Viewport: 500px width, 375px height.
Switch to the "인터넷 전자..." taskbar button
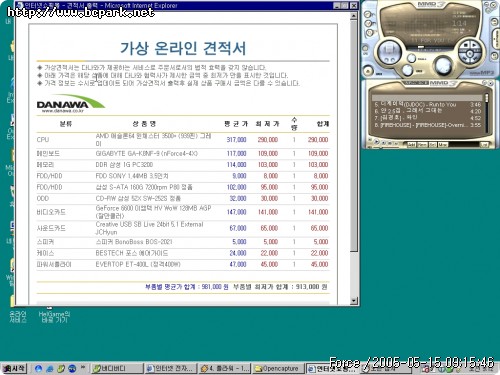click(x=171, y=368)
